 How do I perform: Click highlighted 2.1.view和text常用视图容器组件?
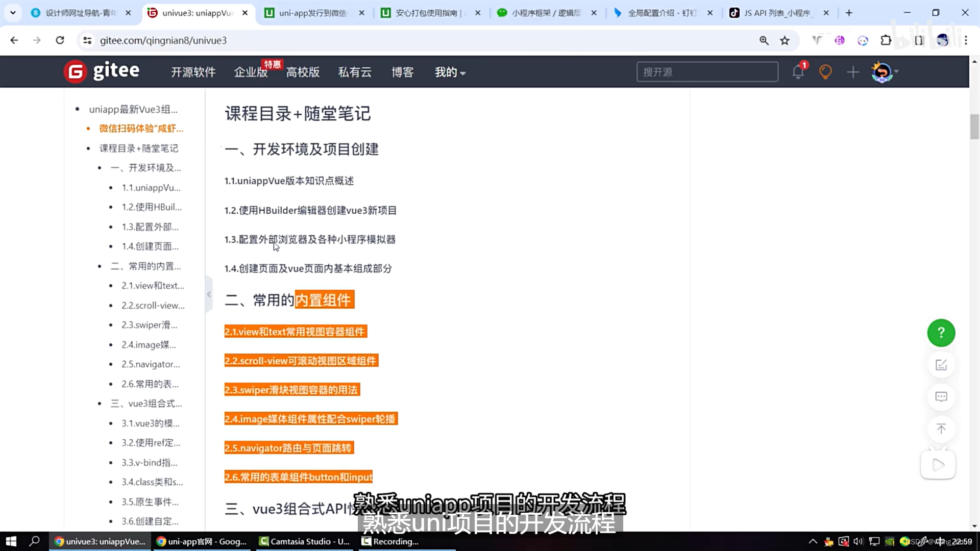pyautogui.click(x=296, y=332)
